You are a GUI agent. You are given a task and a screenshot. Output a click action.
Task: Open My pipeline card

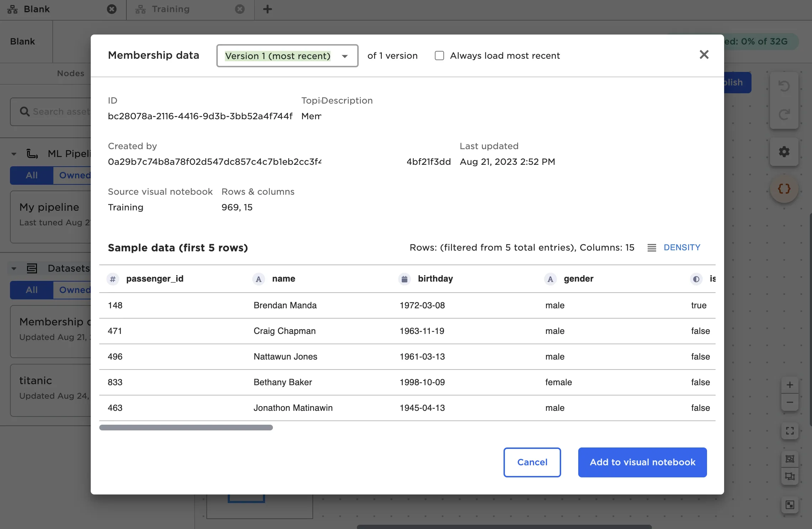tap(51, 217)
